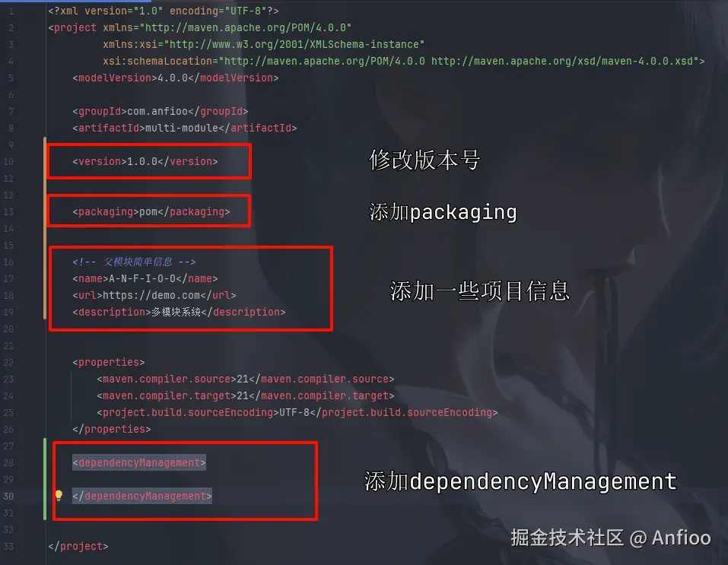Click the closing project tag

pyautogui.click(x=78, y=546)
